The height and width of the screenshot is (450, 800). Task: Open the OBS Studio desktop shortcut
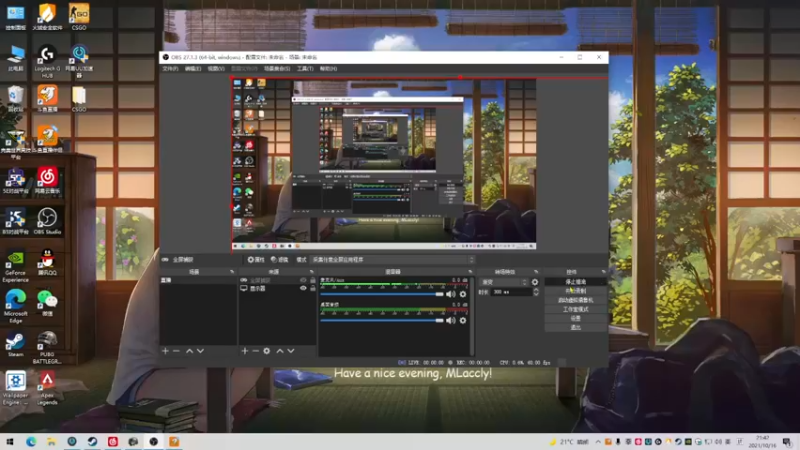click(x=47, y=221)
